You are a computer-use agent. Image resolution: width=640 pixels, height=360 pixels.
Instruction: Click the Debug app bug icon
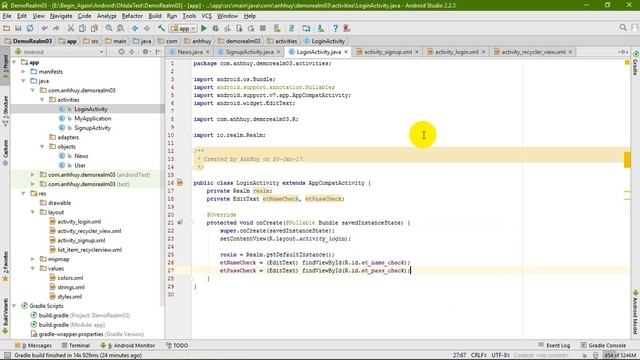(216, 28)
